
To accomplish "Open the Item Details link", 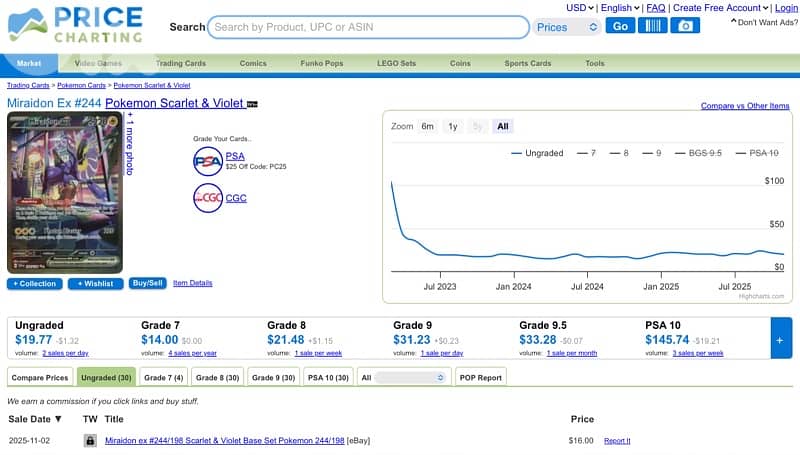I will click(x=192, y=283).
